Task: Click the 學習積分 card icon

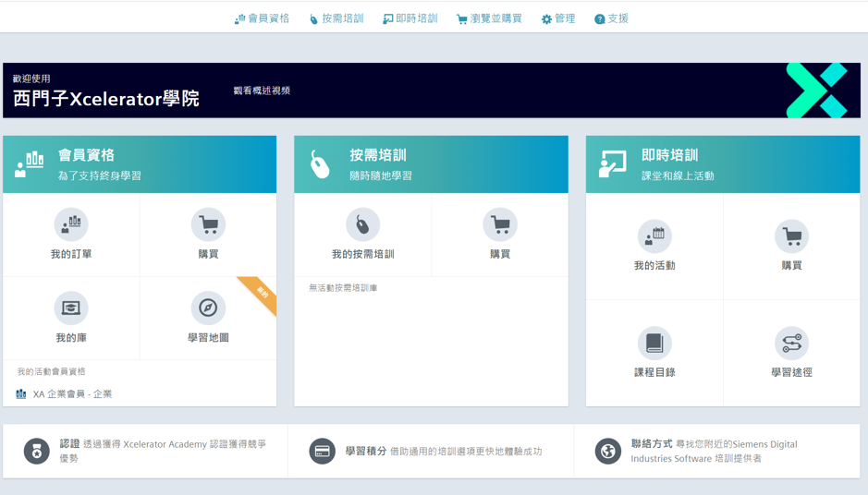Action: 323,452
